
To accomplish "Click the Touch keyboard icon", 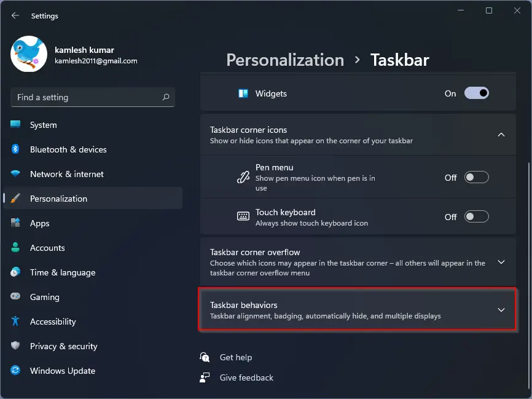I will pos(243,216).
